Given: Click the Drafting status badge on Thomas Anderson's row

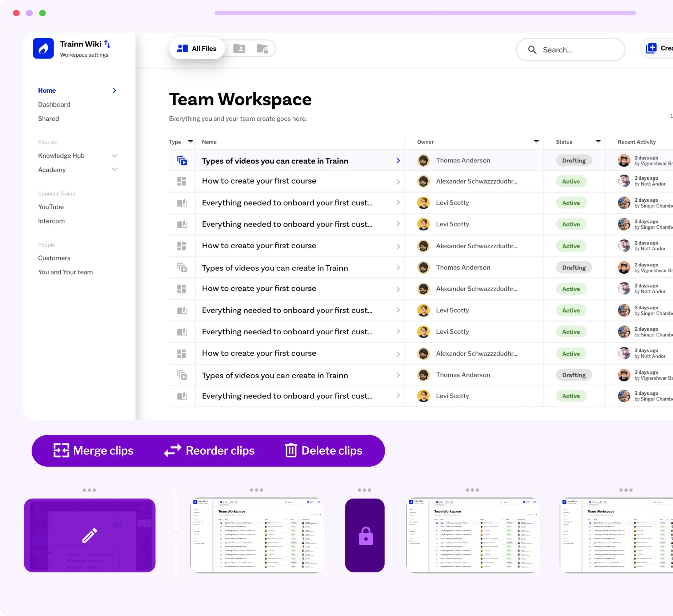Looking at the screenshot, I should (x=574, y=160).
